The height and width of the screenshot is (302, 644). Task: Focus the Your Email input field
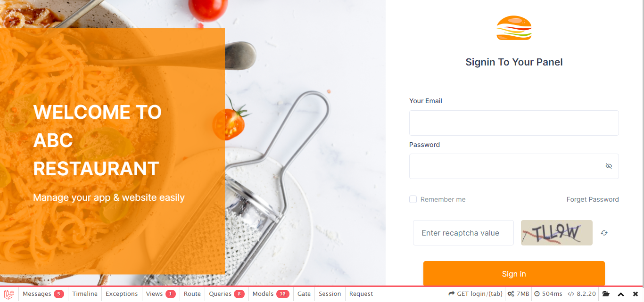(x=514, y=123)
